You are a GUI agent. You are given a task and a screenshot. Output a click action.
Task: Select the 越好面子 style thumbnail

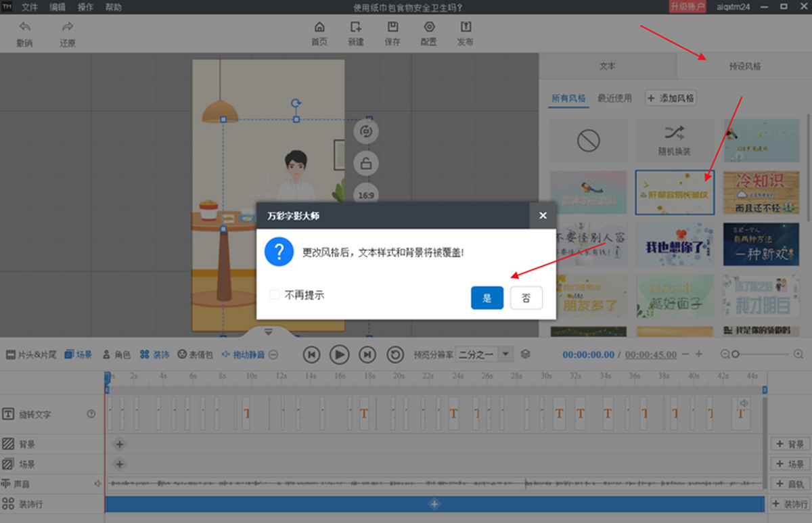coord(675,296)
